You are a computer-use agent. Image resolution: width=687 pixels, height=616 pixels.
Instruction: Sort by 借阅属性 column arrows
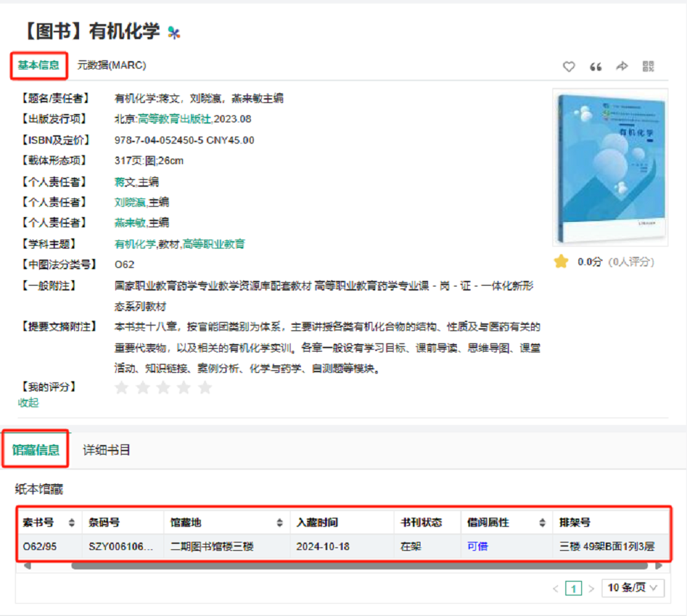coord(542,523)
